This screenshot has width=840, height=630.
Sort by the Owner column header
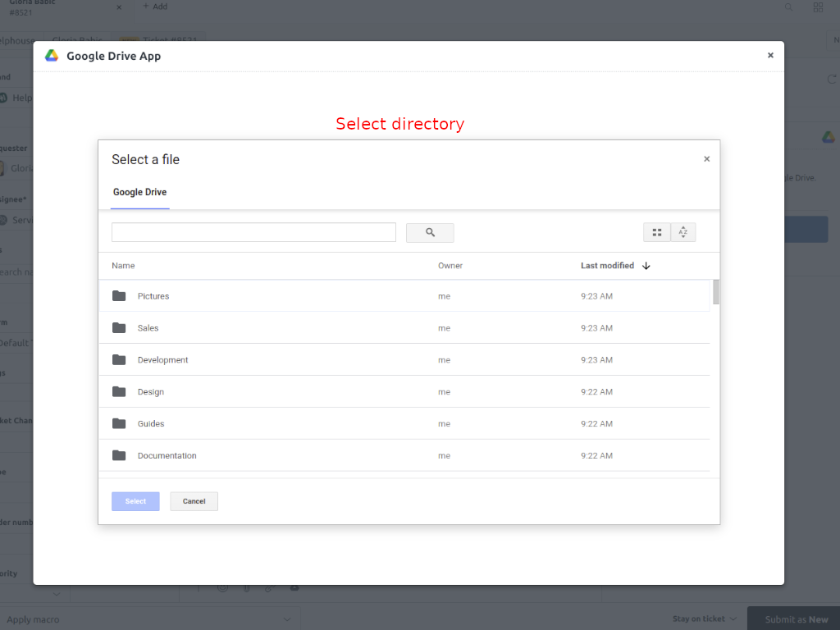click(x=450, y=266)
